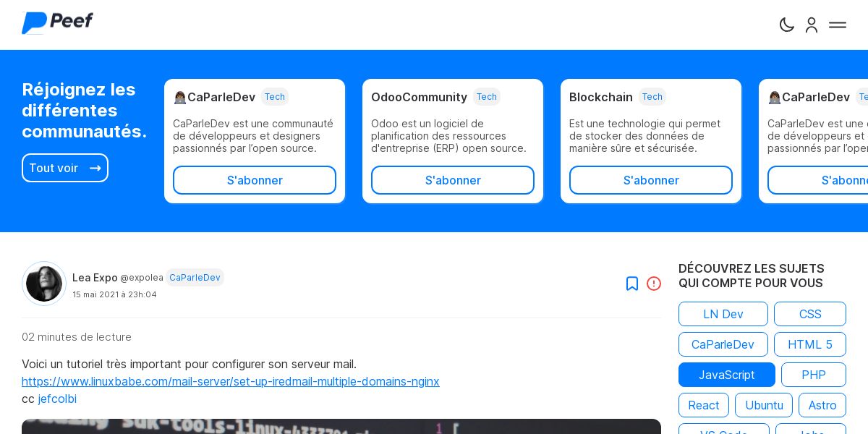The height and width of the screenshot is (434, 868).
Task: Select the CSS topic
Action: click(x=810, y=314)
